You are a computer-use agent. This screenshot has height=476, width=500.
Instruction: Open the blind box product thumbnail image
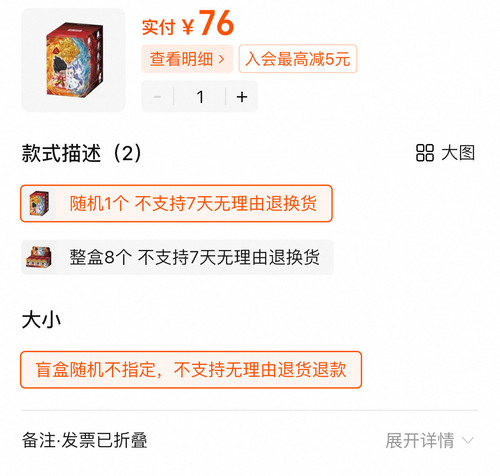tap(73, 60)
